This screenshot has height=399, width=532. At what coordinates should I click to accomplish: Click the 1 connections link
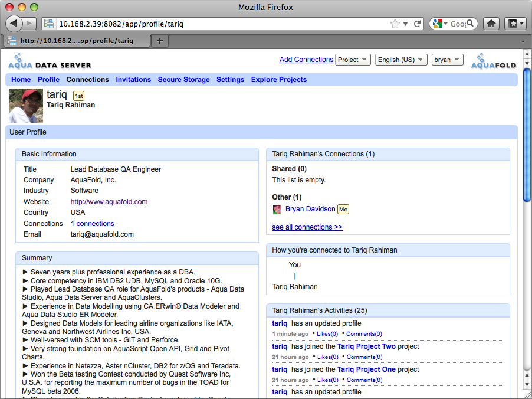92,224
